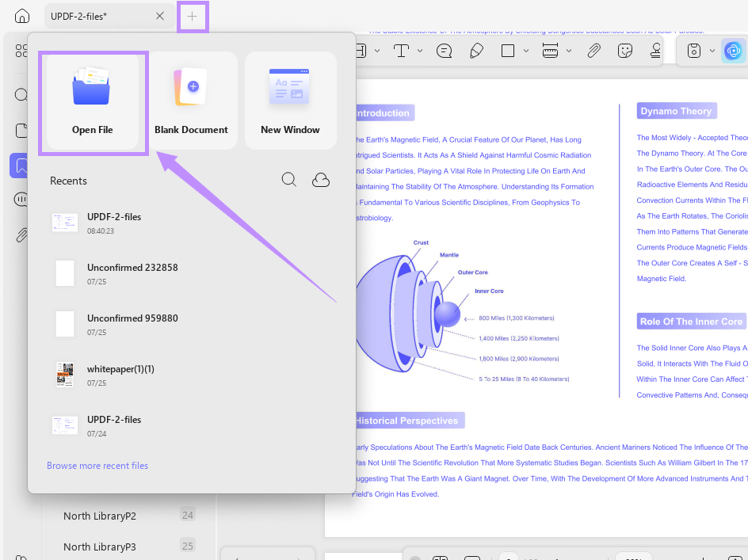This screenshot has height=560, width=748.
Task: Click the Role Of The Inner Core heading
Action: click(x=691, y=322)
